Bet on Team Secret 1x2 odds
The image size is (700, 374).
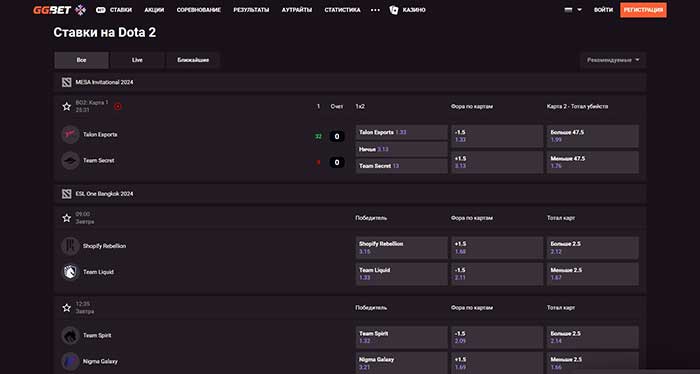point(401,166)
